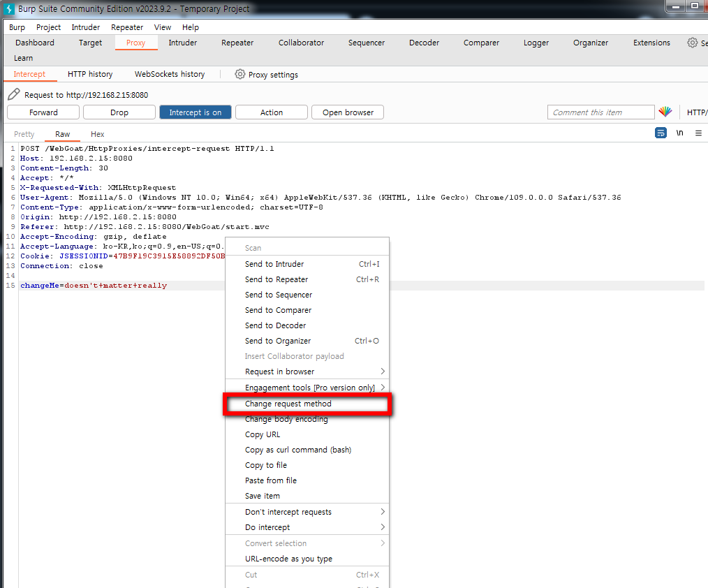The width and height of the screenshot is (708, 588).
Task: Switch to HTTP history sub-tab
Action: tap(90, 74)
